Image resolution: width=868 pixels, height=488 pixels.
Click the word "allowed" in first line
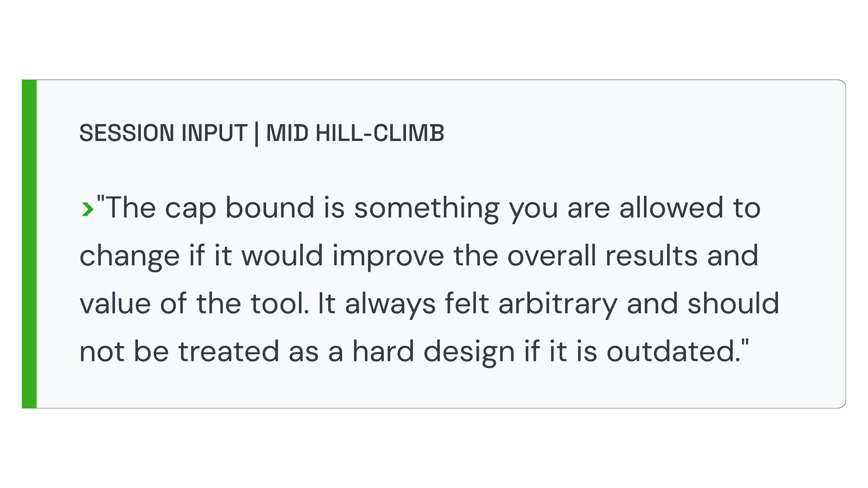coord(671,208)
